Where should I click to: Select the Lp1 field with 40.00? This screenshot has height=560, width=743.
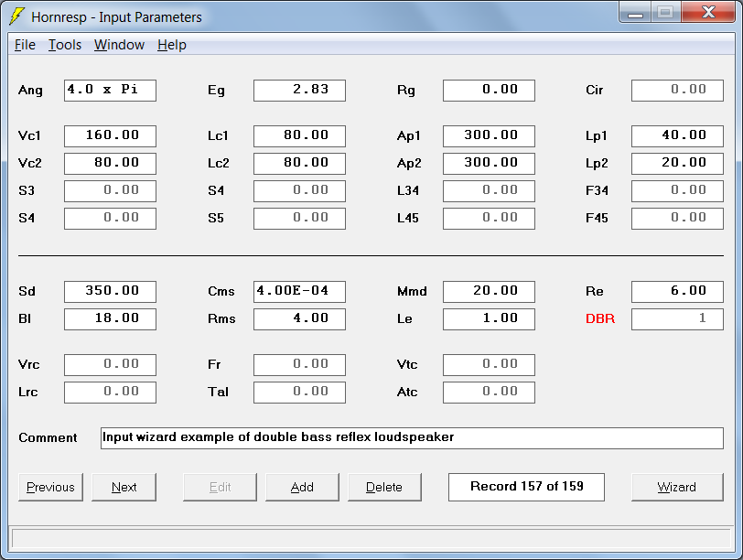tap(678, 136)
